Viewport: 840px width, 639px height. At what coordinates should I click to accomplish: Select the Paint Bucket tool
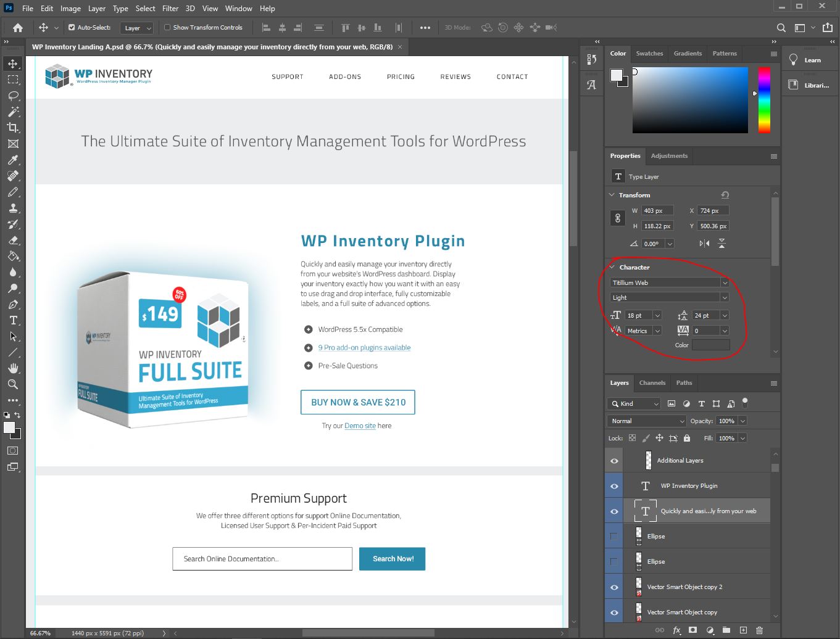pyautogui.click(x=12, y=256)
